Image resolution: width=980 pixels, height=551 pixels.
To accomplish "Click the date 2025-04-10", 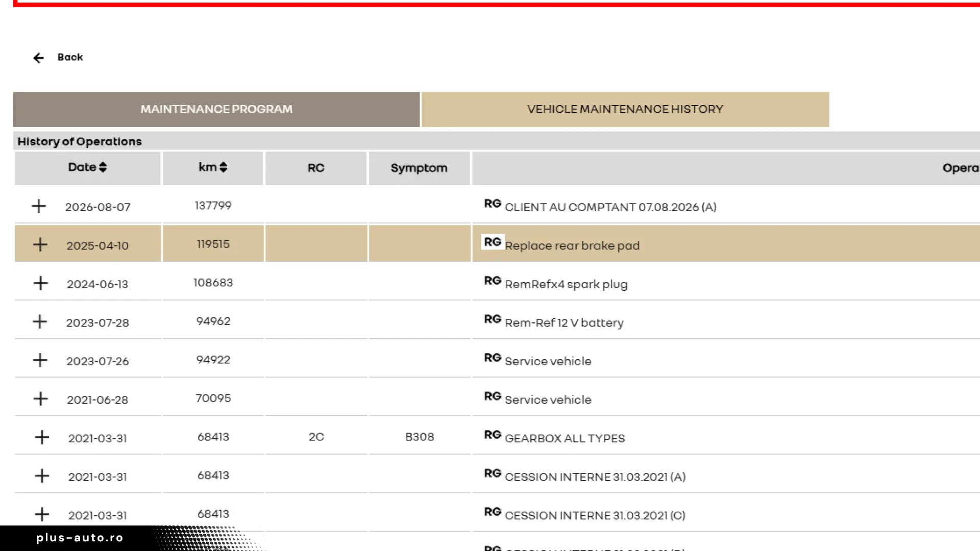I will coord(97,246).
